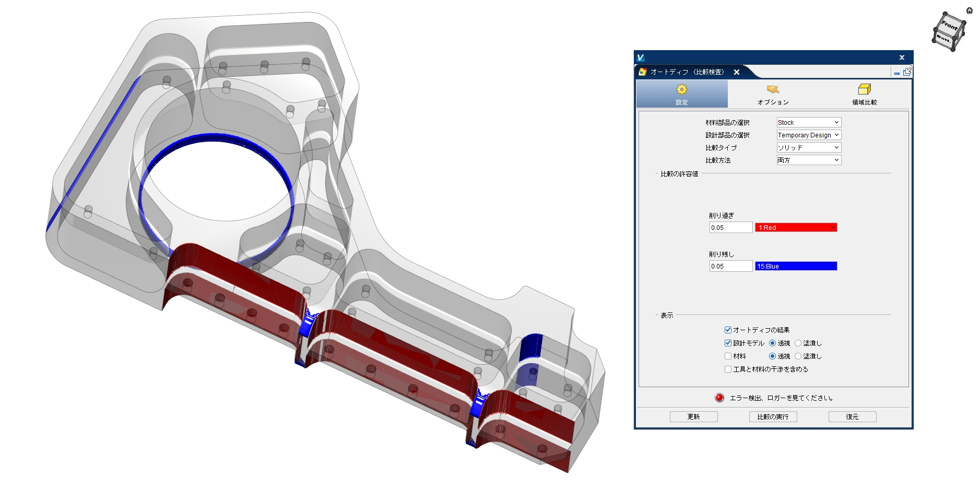Click the 領域比較 yellow cube icon
This screenshot has width=980, height=487.
(x=864, y=89)
